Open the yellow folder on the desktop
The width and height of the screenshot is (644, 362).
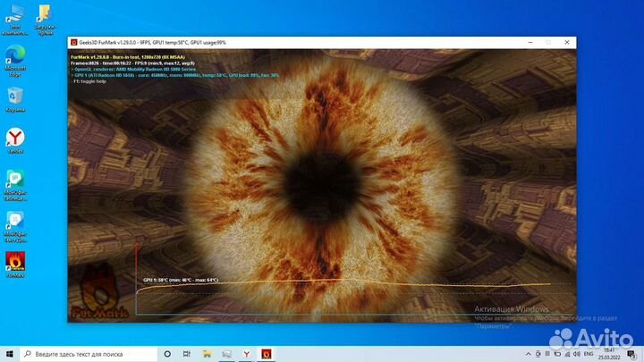[44, 13]
